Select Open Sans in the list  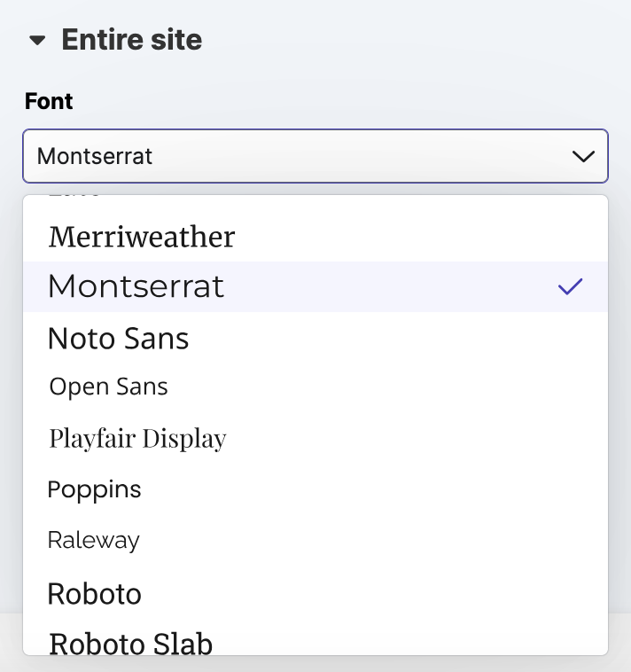click(108, 387)
